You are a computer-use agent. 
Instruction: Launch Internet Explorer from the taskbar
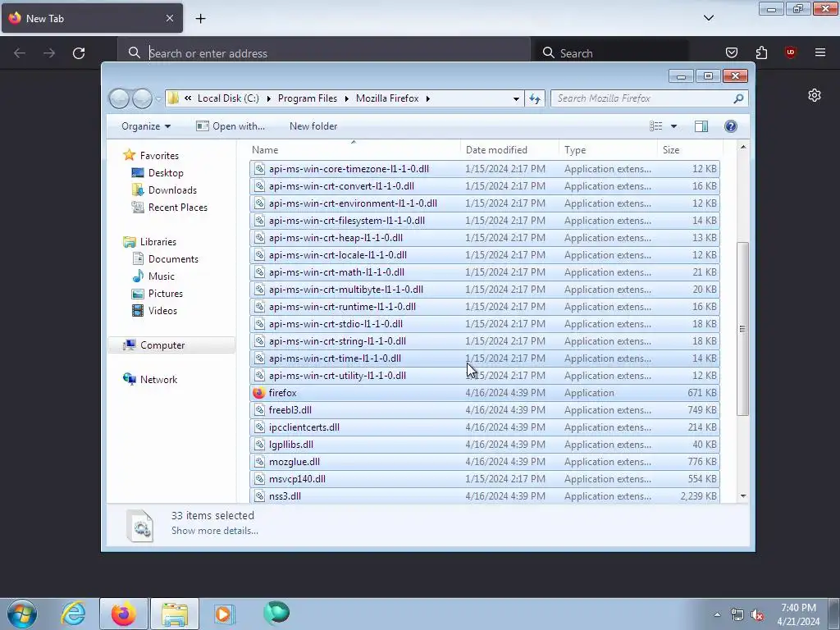click(x=73, y=614)
